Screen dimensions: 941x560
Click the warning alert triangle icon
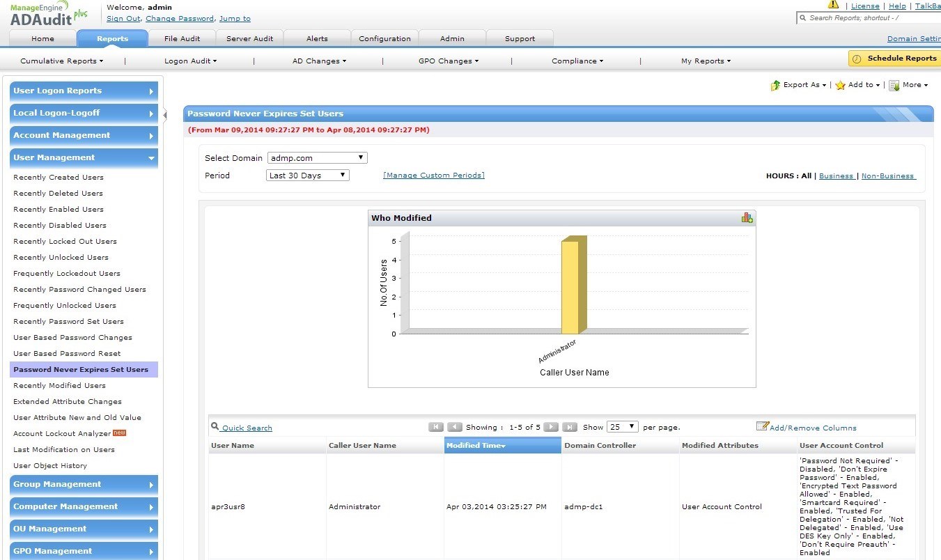[833, 5]
